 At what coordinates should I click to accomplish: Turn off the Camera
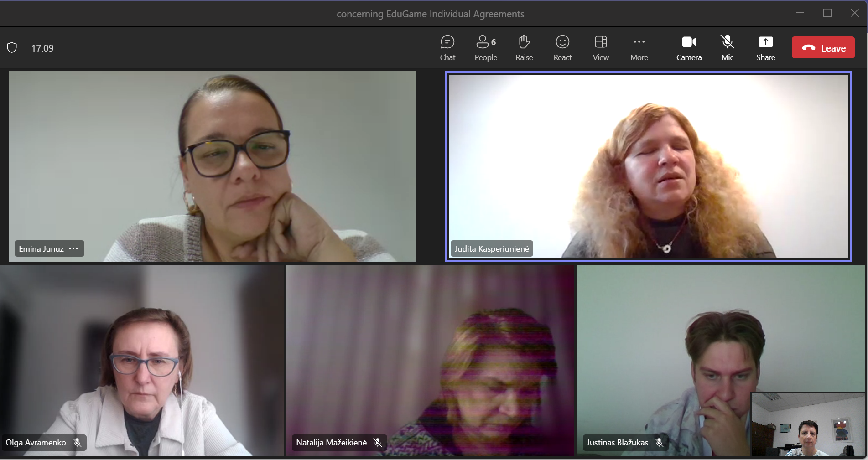(689, 48)
